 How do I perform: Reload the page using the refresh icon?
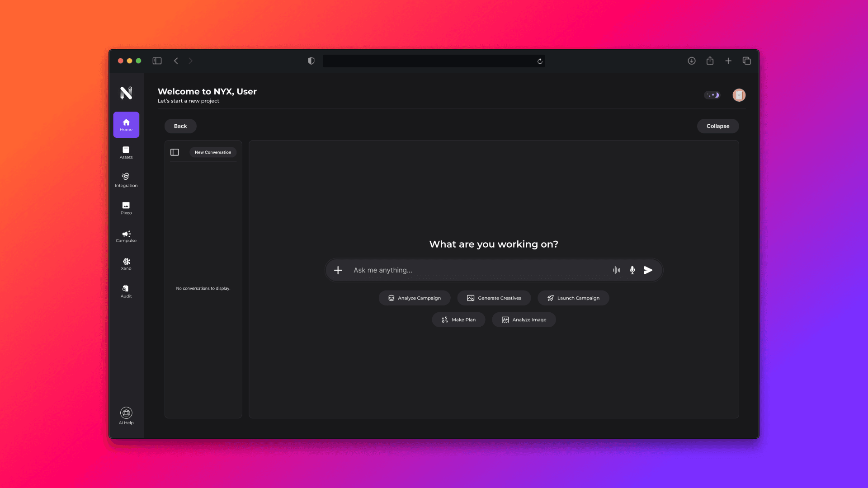click(540, 61)
